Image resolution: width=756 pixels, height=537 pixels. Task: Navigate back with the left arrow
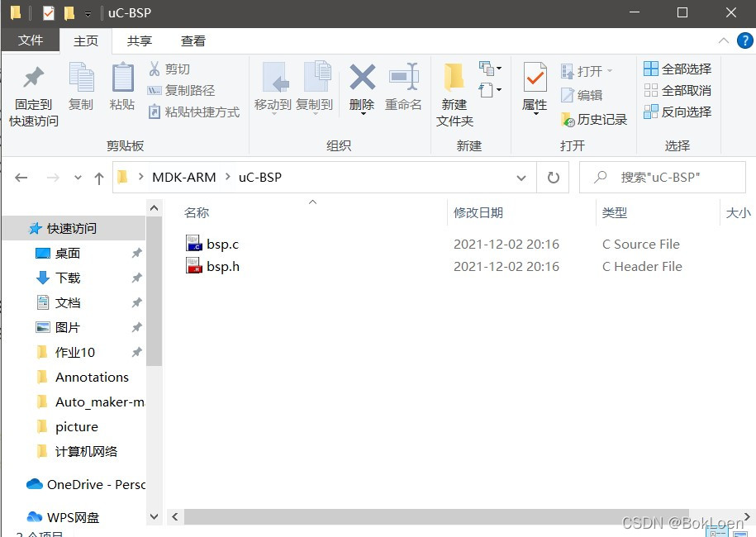point(21,177)
